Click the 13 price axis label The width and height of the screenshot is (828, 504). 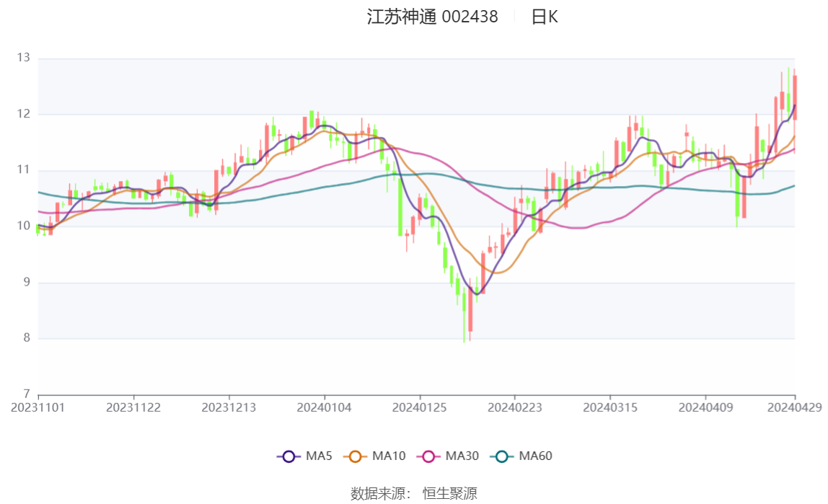pyautogui.click(x=23, y=58)
